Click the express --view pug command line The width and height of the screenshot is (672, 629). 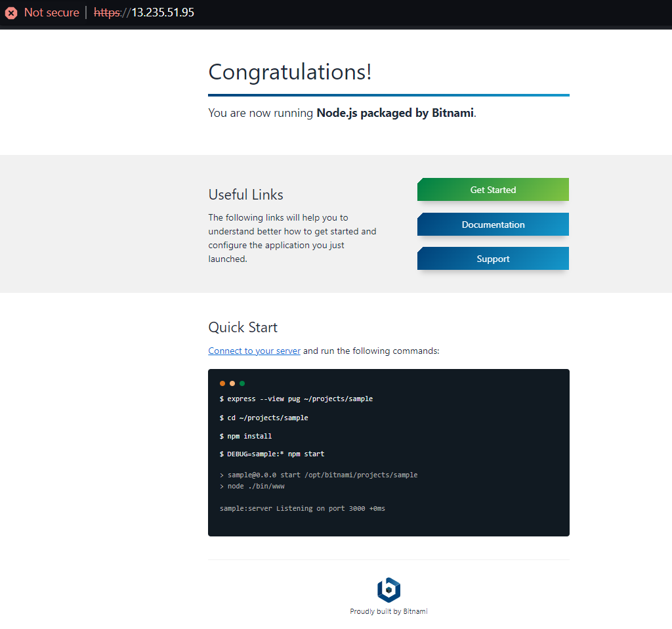[296, 399]
